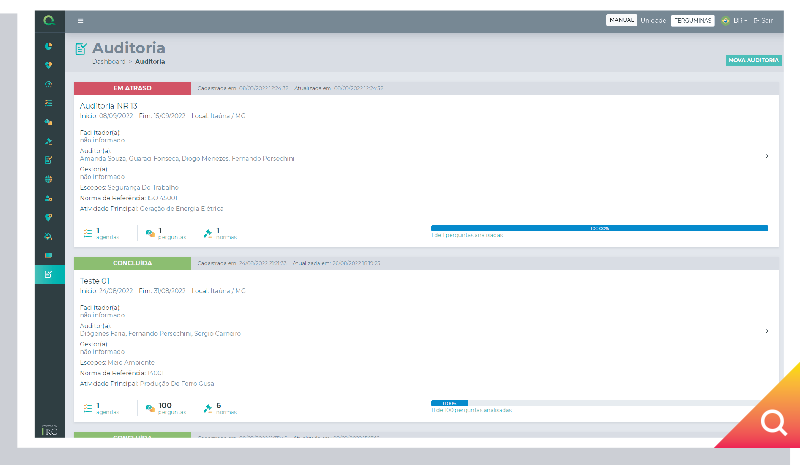This screenshot has height=465, width=800.
Task: Open the pie chart dashboard sidebar icon
Action: (48, 46)
